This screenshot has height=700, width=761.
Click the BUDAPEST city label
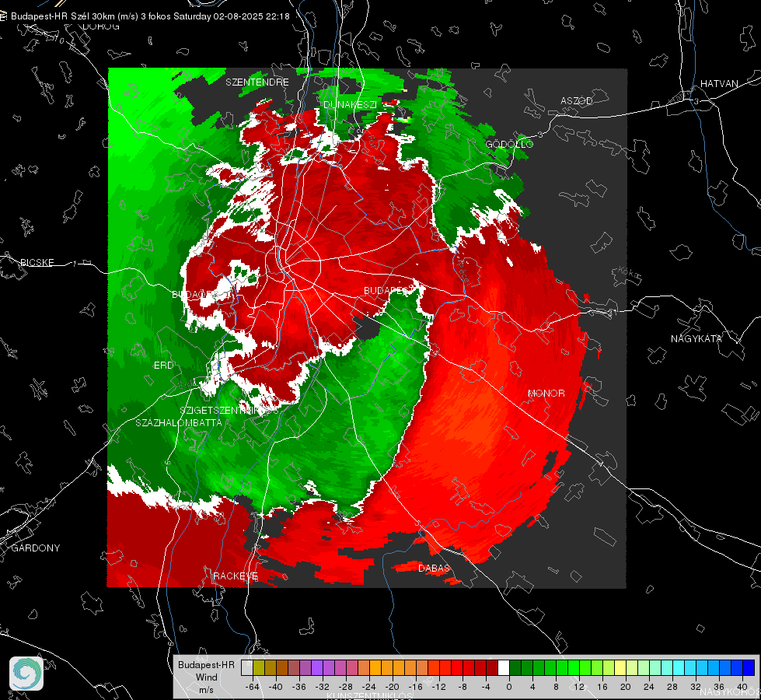click(389, 290)
